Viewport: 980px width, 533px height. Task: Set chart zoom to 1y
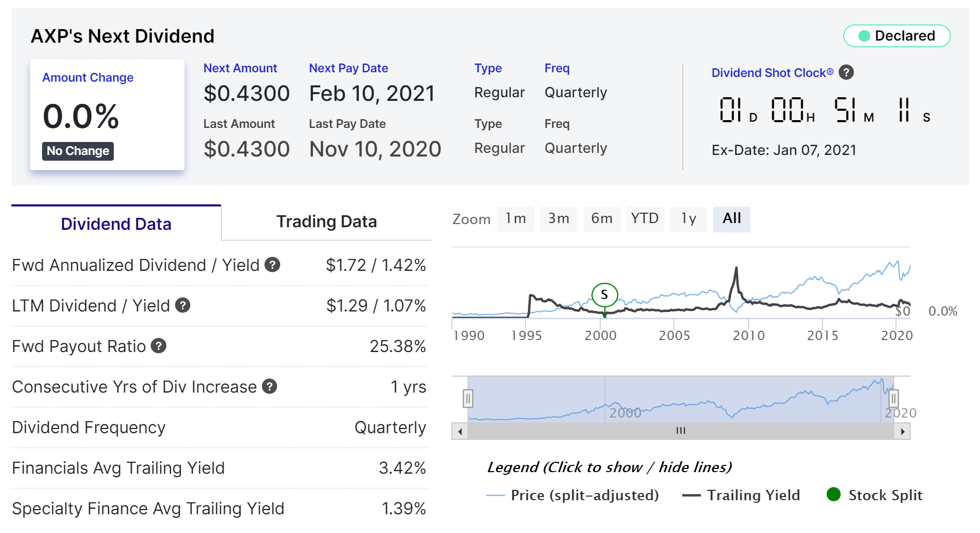688,219
